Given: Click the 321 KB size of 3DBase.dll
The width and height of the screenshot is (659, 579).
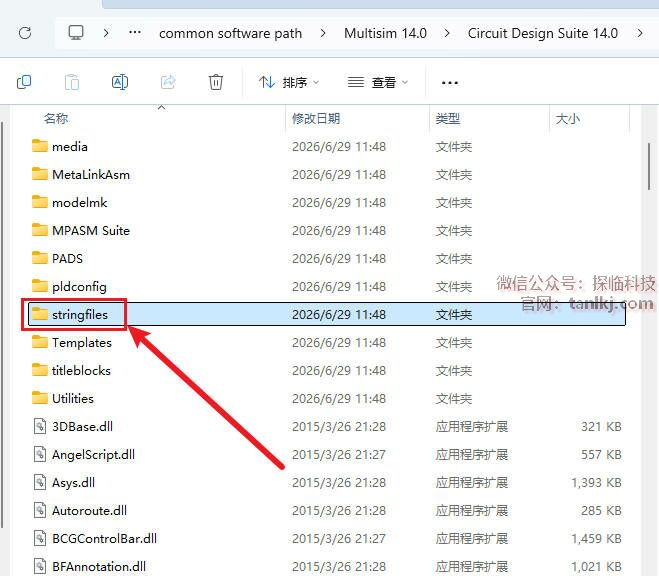Looking at the screenshot, I should click(601, 426).
